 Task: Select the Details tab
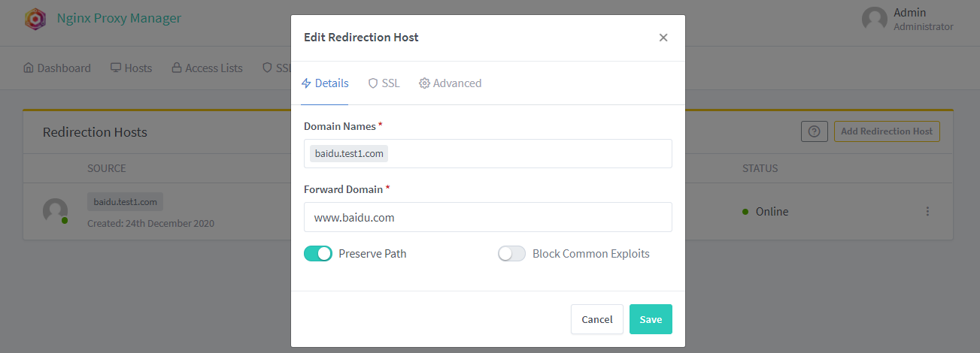(325, 83)
